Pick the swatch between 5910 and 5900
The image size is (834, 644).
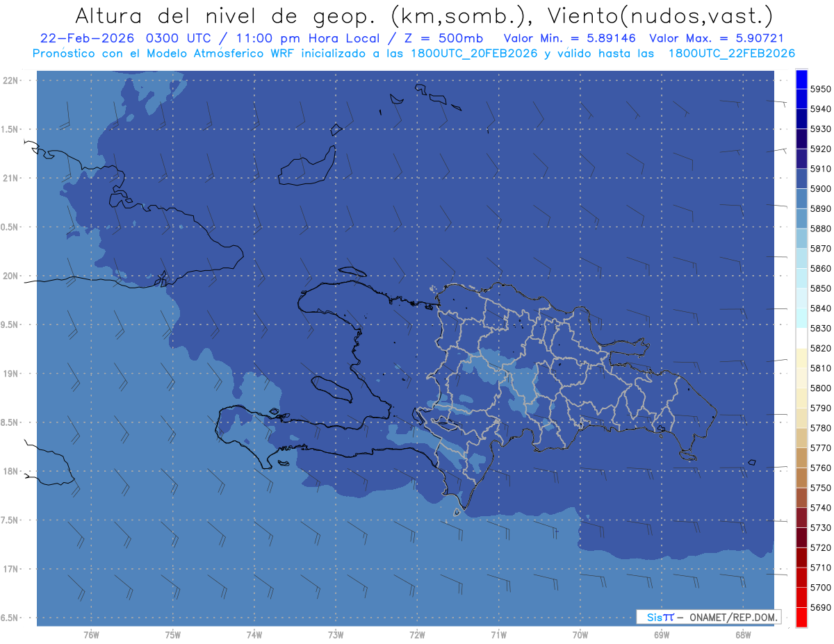801,179
